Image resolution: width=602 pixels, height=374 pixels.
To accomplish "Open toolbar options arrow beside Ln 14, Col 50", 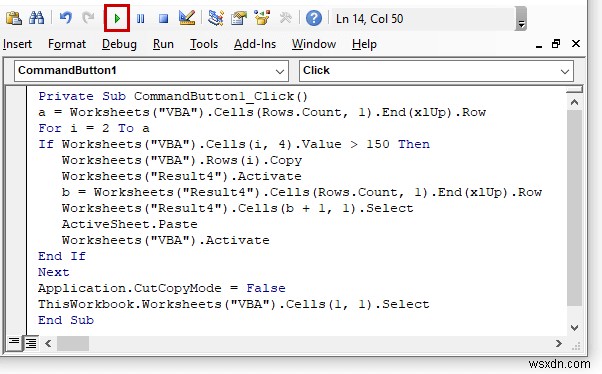I will [521, 18].
